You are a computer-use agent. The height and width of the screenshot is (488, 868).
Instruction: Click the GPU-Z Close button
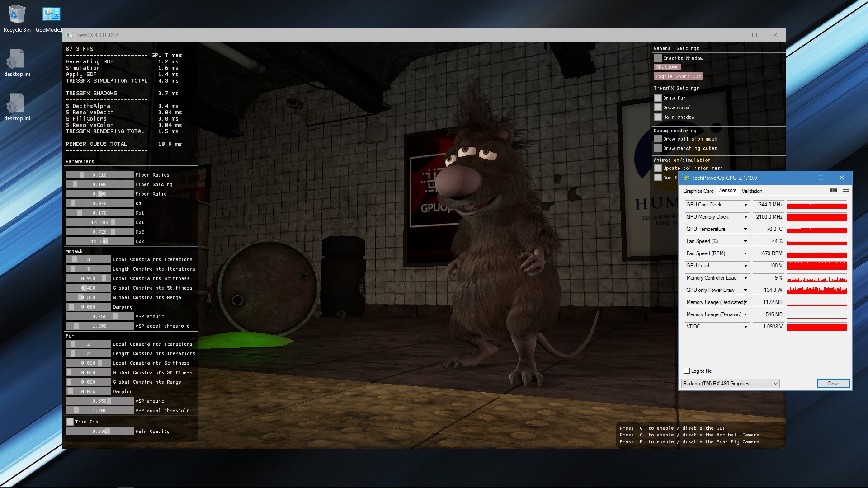click(833, 384)
